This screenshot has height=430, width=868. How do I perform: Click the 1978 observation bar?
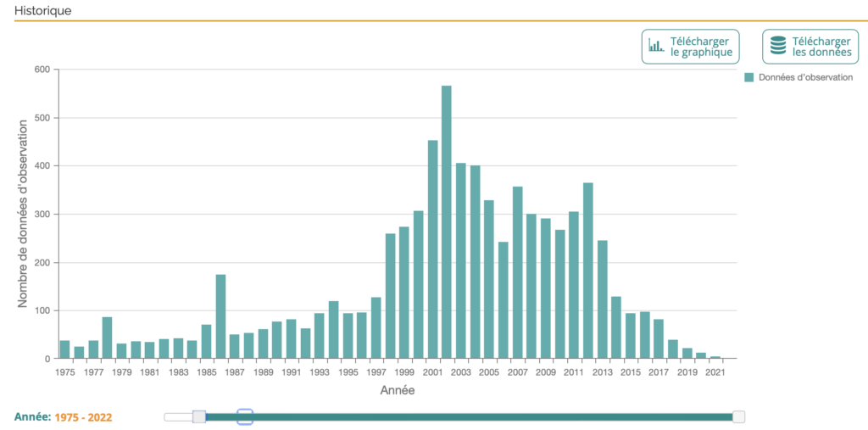tap(108, 338)
